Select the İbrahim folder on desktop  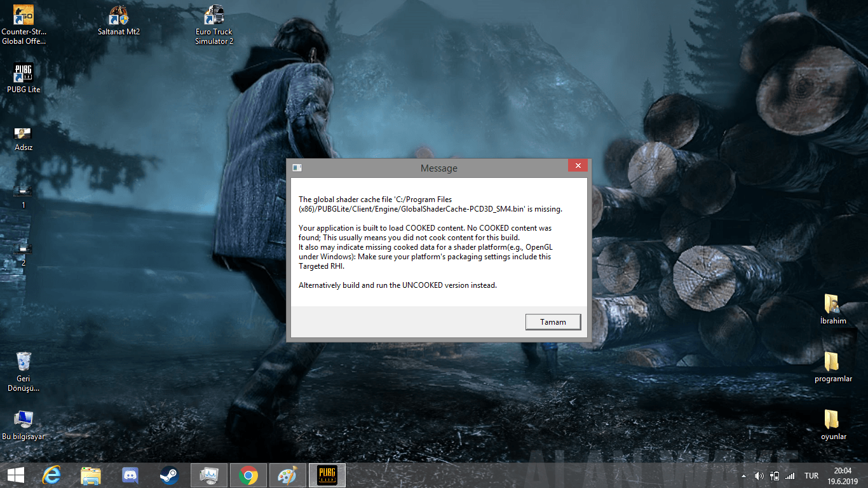click(x=833, y=309)
